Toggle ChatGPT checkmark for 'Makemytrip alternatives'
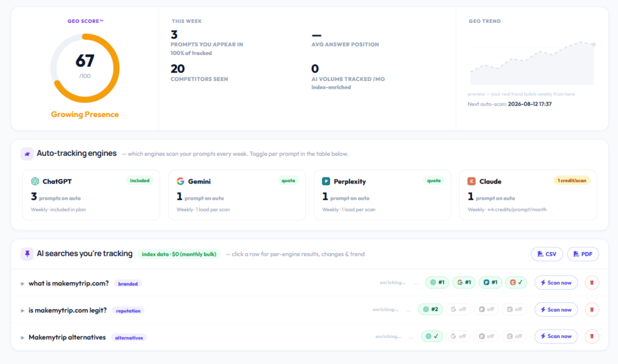The image size is (618, 364). click(432, 336)
